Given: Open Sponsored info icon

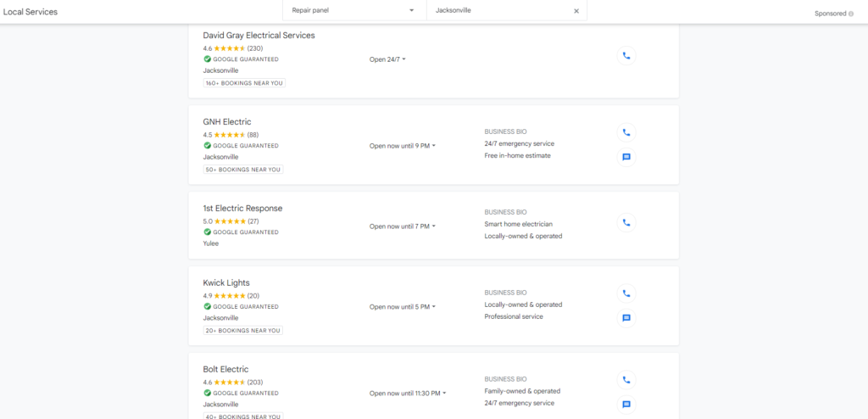Looking at the screenshot, I should [851, 14].
